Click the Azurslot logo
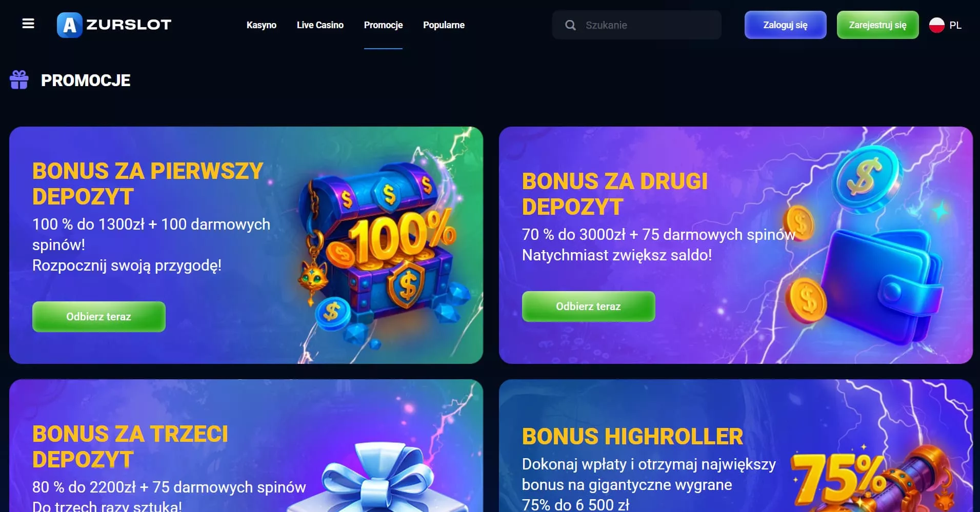 point(114,25)
